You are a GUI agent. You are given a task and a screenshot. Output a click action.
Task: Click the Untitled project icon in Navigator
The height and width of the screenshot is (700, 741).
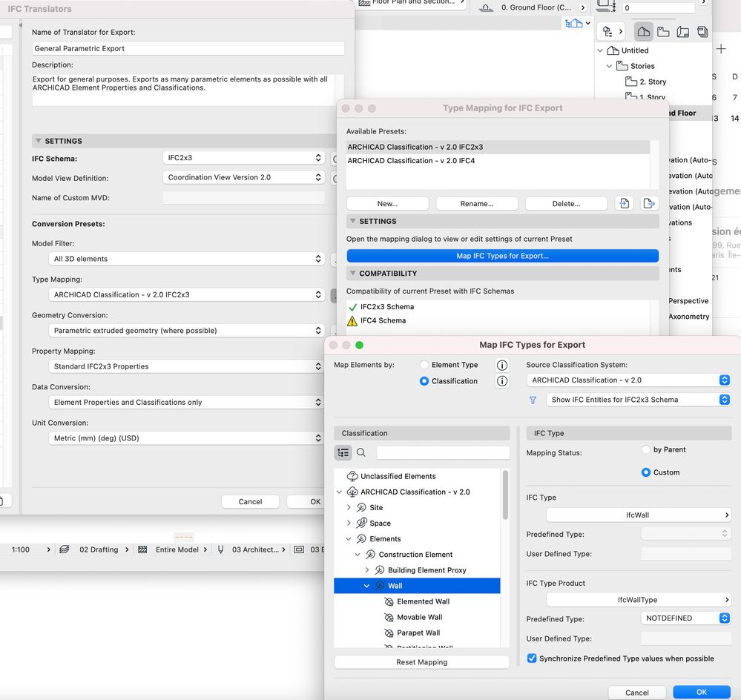pyautogui.click(x=613, y=50)
